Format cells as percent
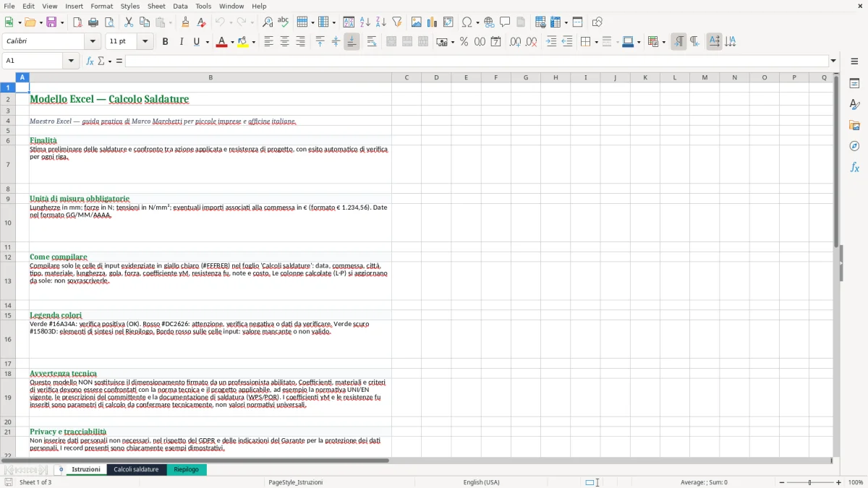 [464, 42]
